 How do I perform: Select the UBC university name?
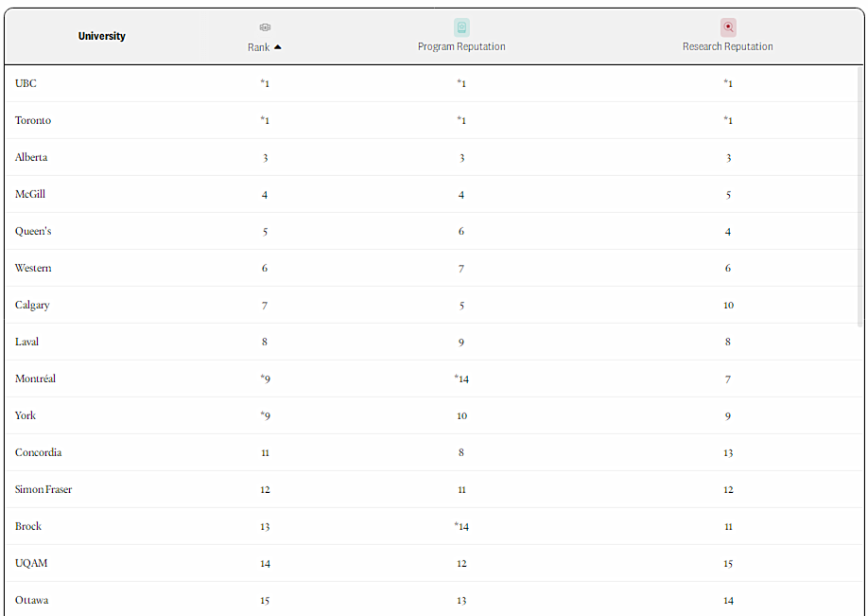click(x=26, y=83)
